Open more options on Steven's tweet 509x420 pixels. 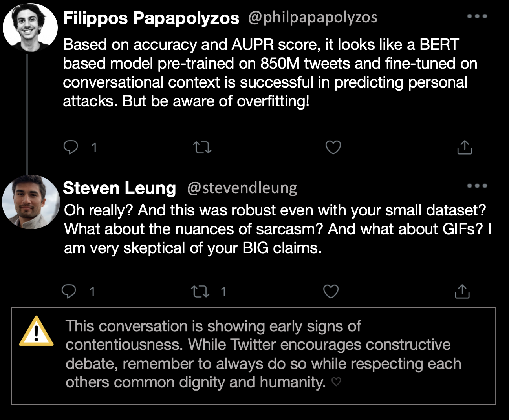coord(477,186)
